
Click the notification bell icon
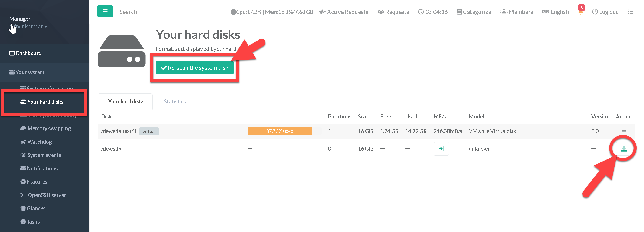580,12
